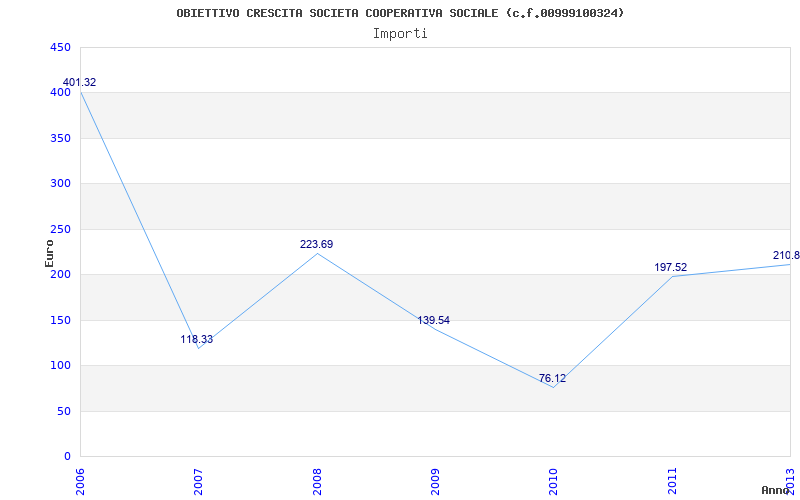The height and width of the screenshot is (500, 800).
Task: Click the 2008 x-axis label
Action: coord(317,481)
